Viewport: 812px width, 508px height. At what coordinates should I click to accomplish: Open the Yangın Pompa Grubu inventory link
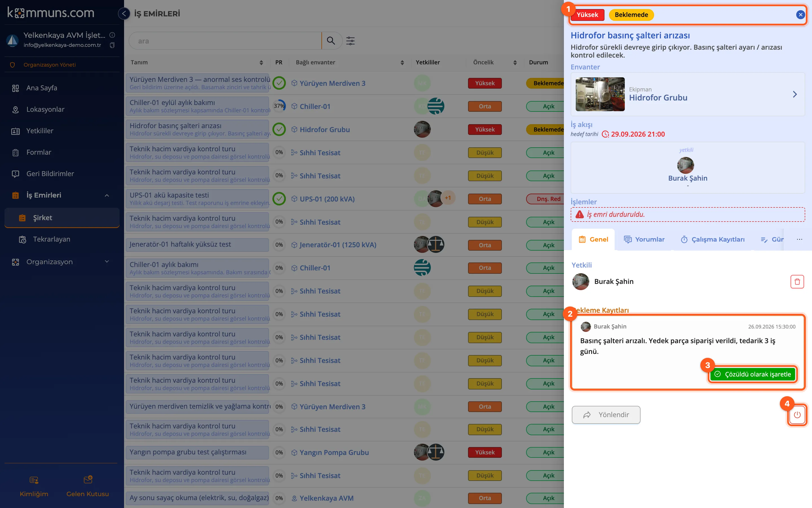334,453
